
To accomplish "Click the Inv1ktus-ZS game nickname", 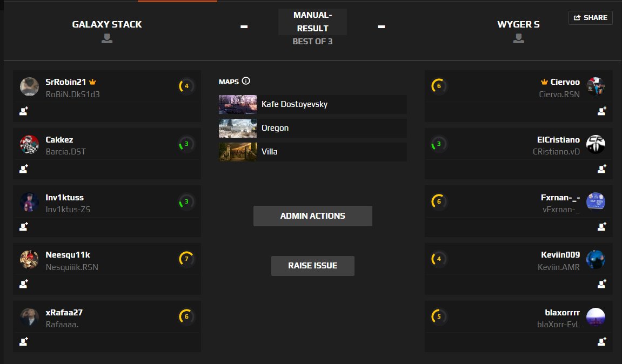I will [x=68, y=210].
